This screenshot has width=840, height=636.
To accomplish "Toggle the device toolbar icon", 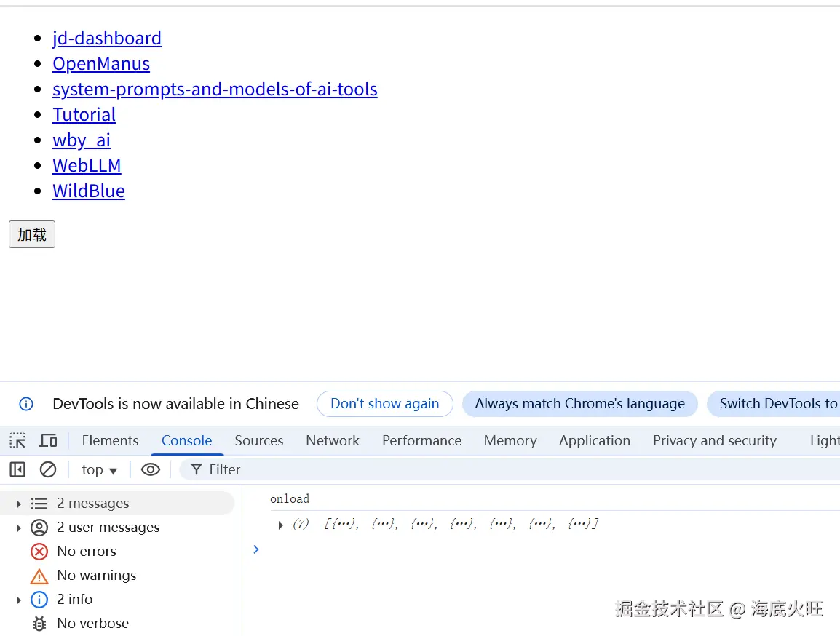I will click(x=48, y=440).
